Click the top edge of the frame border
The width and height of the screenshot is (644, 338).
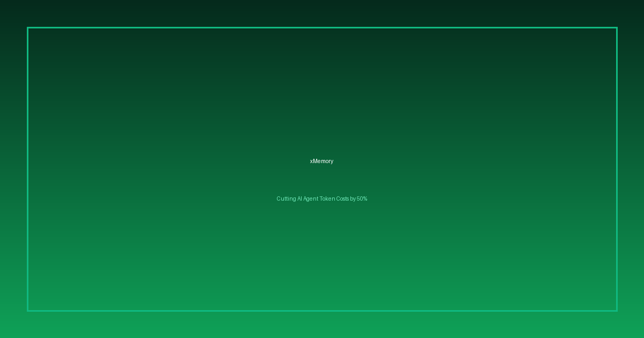(322, 27)
